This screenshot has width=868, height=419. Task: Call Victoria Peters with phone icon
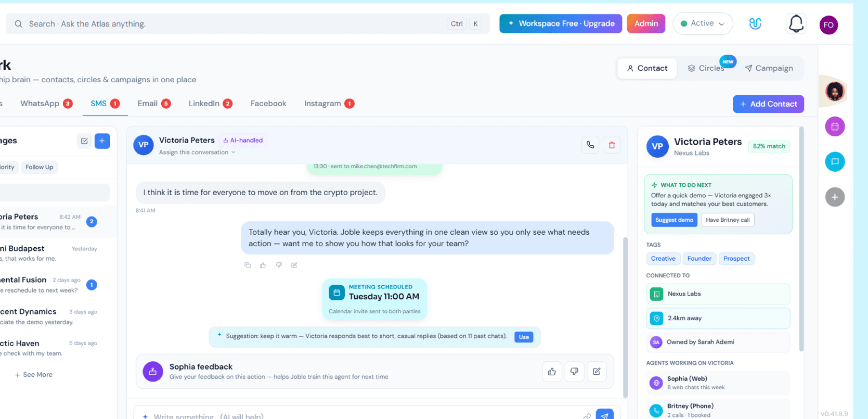[x=590, y=145]
